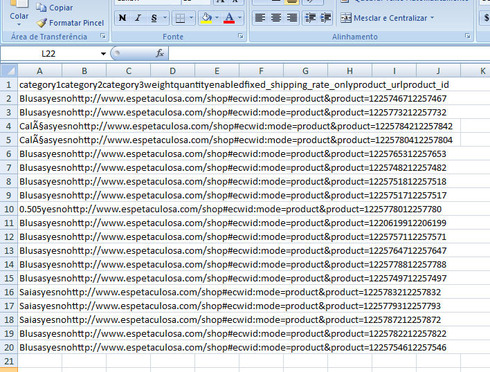Align text to the left
The height and width of the screenshot is (372, 490).
pos(260,18)
